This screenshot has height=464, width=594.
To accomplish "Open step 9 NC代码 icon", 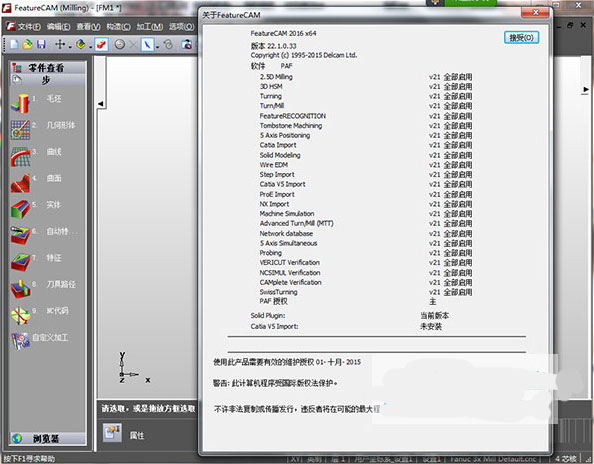I will pos(20,315).
